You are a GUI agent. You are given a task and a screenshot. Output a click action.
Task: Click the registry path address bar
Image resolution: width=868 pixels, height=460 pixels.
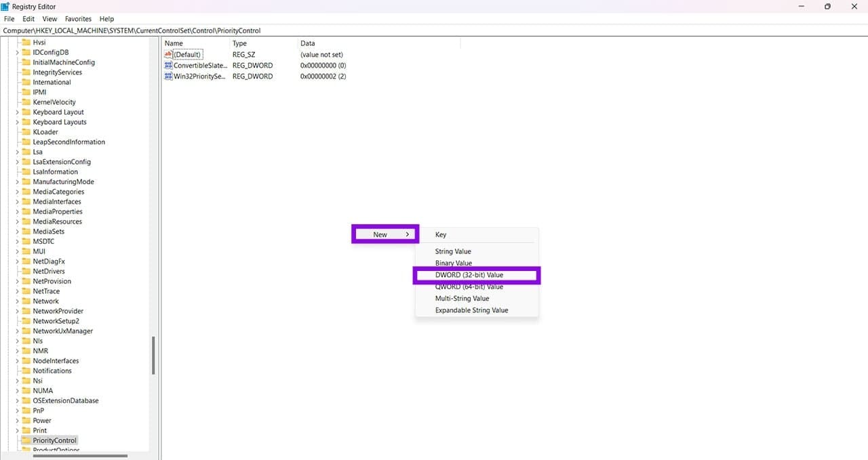(x=434, y=30)
